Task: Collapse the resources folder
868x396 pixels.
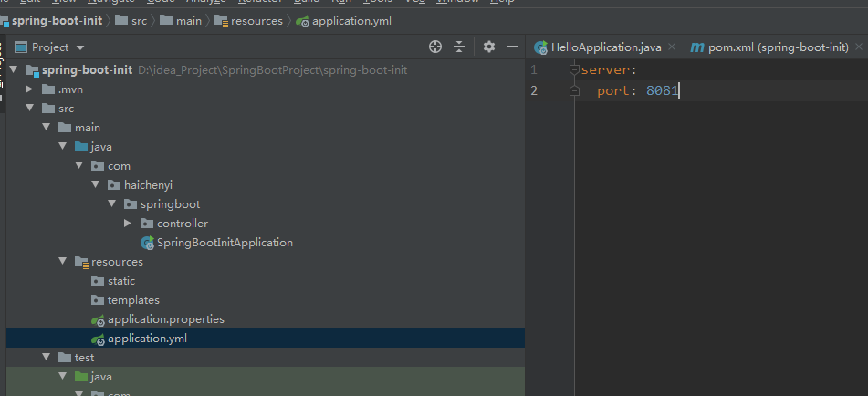Action: coord(63,262)
